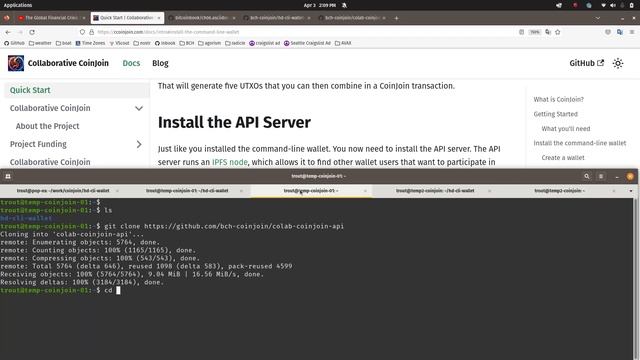This screenshot has width=640, height=360.
Task: Expand the Project Funding sidebar chevron
Action: point(139,144)
